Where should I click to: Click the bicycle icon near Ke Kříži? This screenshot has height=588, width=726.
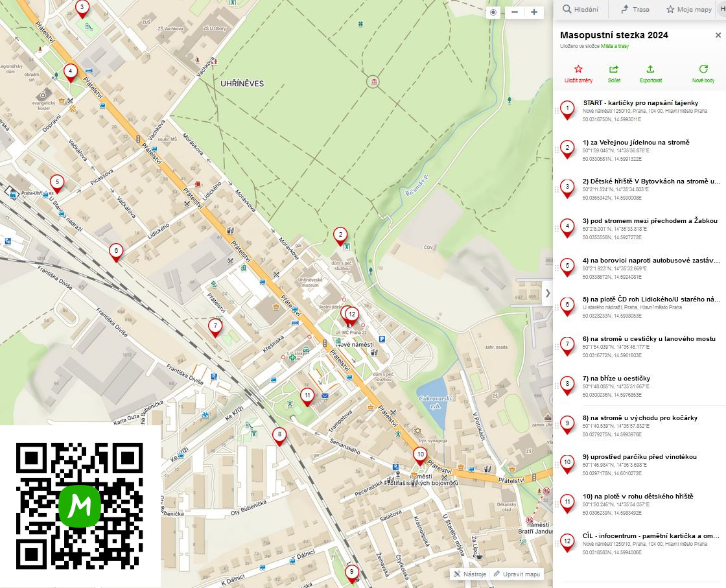pyautogui.click(x=205, y=415)
